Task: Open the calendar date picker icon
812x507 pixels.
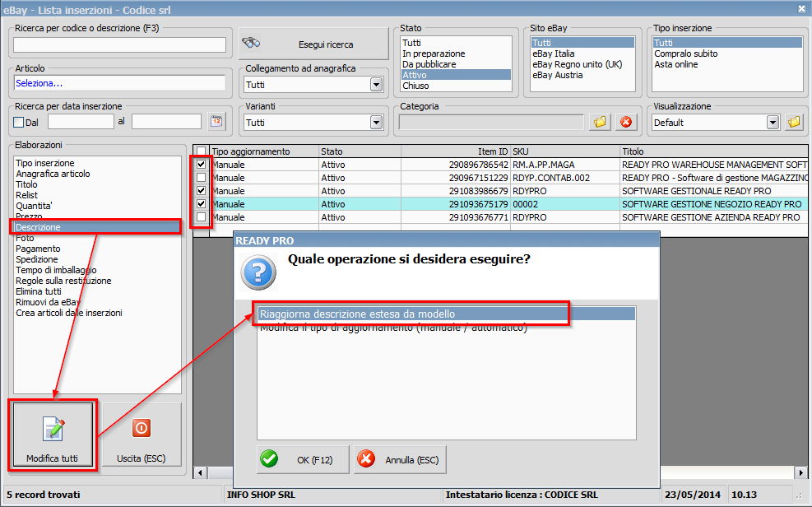Action: click(216, 122)
